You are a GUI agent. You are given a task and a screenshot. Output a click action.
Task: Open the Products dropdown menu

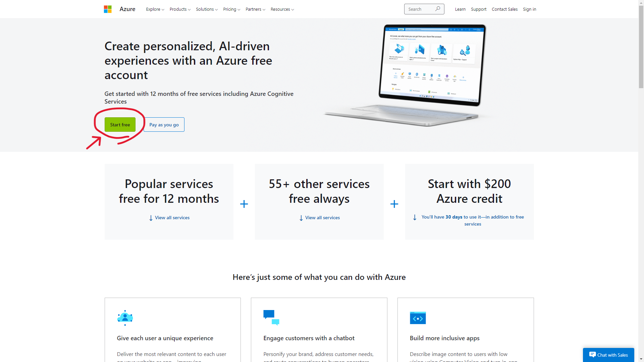tap(180, 9)
